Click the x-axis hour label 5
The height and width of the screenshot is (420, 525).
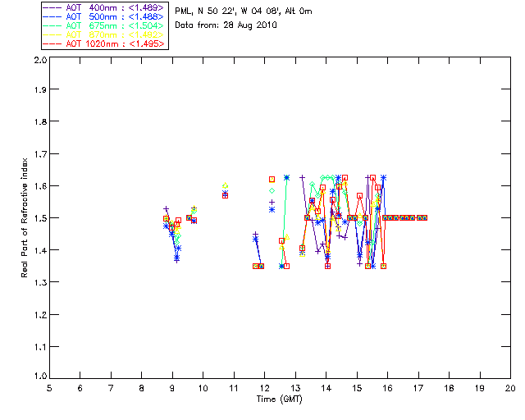[49, 388]
